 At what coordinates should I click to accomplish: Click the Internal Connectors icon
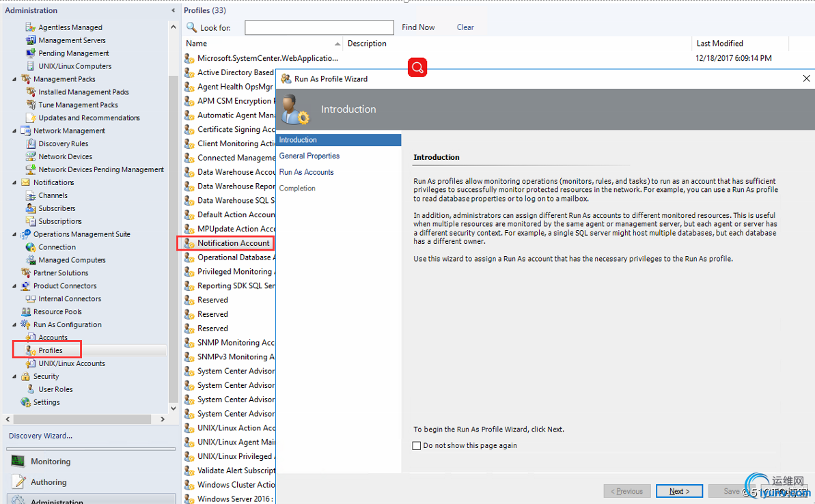(31, 298)
